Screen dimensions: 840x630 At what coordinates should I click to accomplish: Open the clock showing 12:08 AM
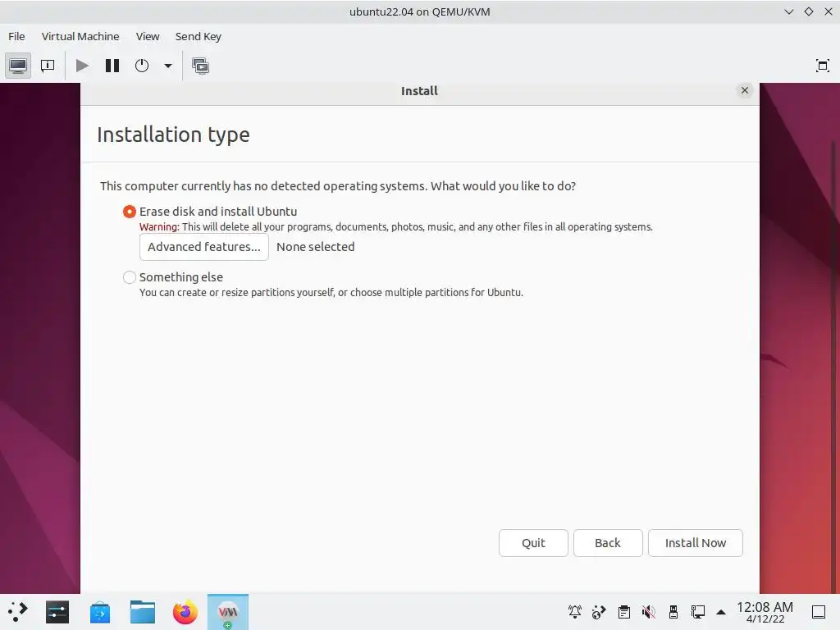765,612
